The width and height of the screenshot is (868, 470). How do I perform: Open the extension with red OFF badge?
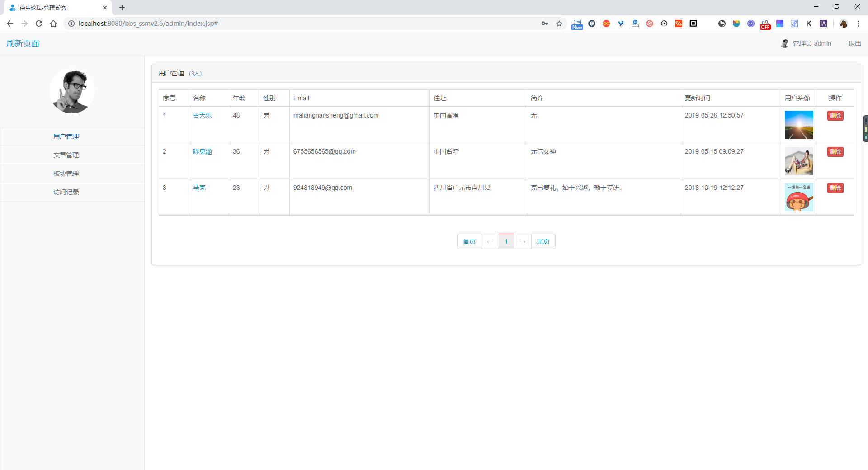coord(765,24)
